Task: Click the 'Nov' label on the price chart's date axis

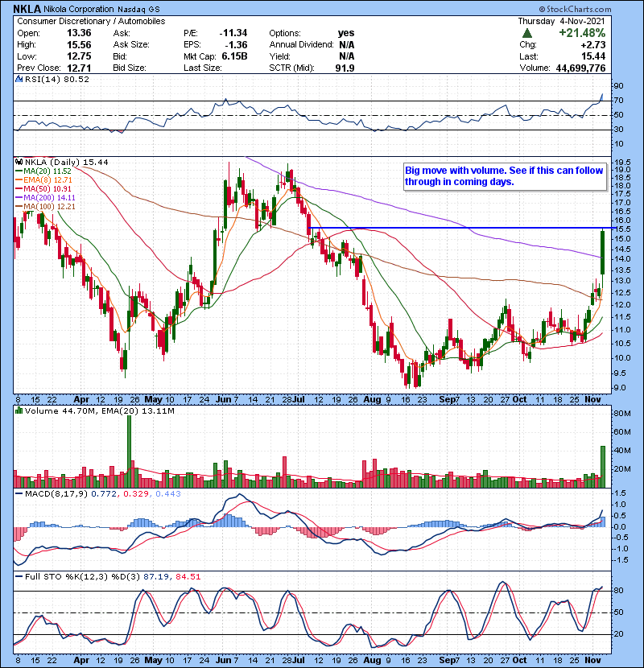Action: click(x=592, y=400)
